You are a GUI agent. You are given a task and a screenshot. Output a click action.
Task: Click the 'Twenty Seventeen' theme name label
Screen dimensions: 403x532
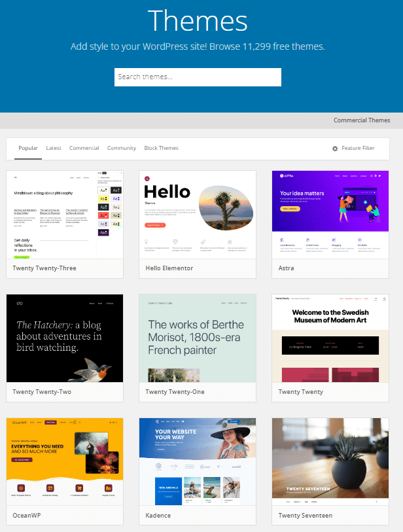coord(306,516)
